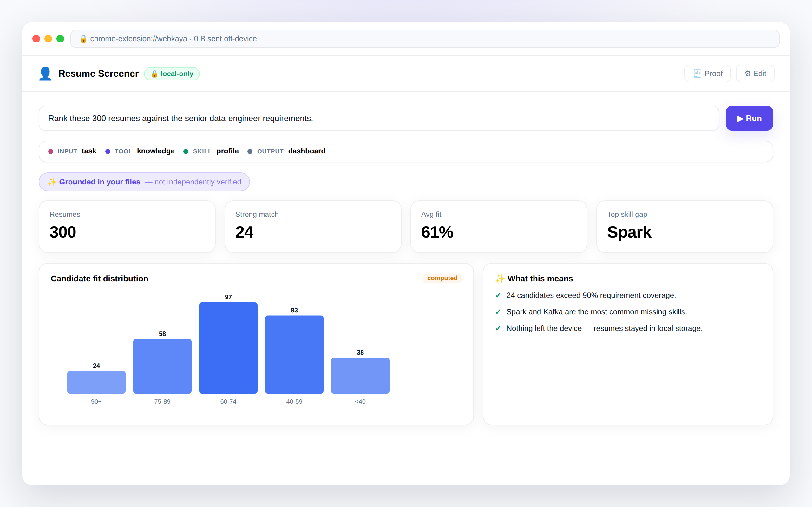Click the 90+ bar showing 24
Screen dimensions: 812x507
pos(96,382)
